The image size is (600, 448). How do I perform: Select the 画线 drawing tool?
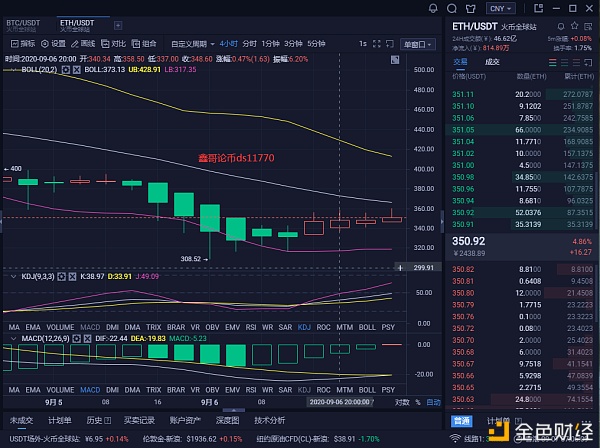84,44
